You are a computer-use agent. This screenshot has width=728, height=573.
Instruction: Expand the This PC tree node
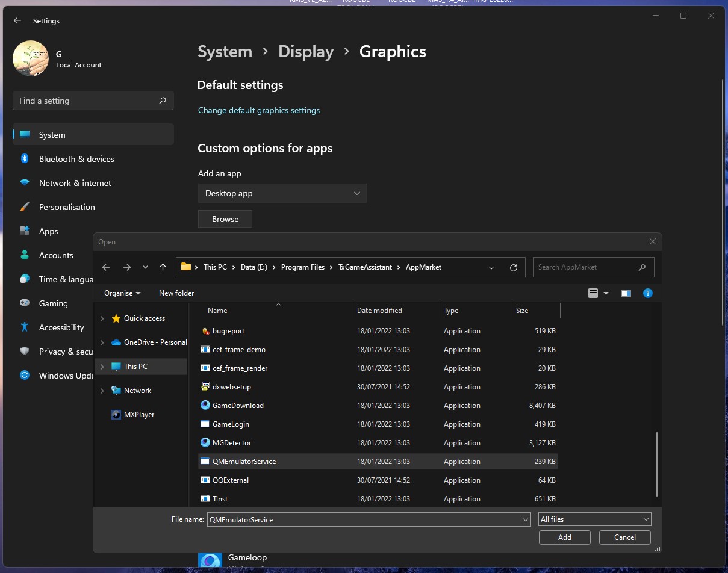102,367
